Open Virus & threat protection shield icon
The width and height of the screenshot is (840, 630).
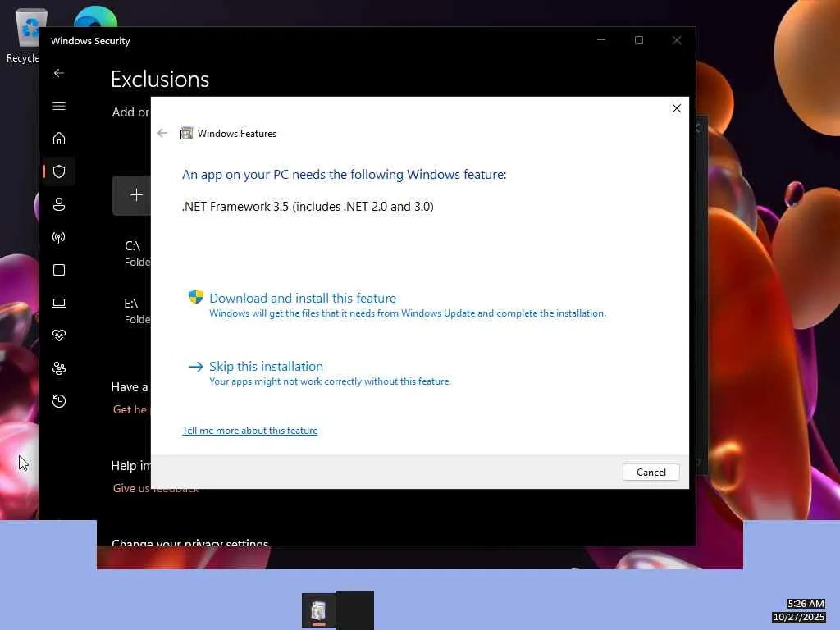coord(59,171)
